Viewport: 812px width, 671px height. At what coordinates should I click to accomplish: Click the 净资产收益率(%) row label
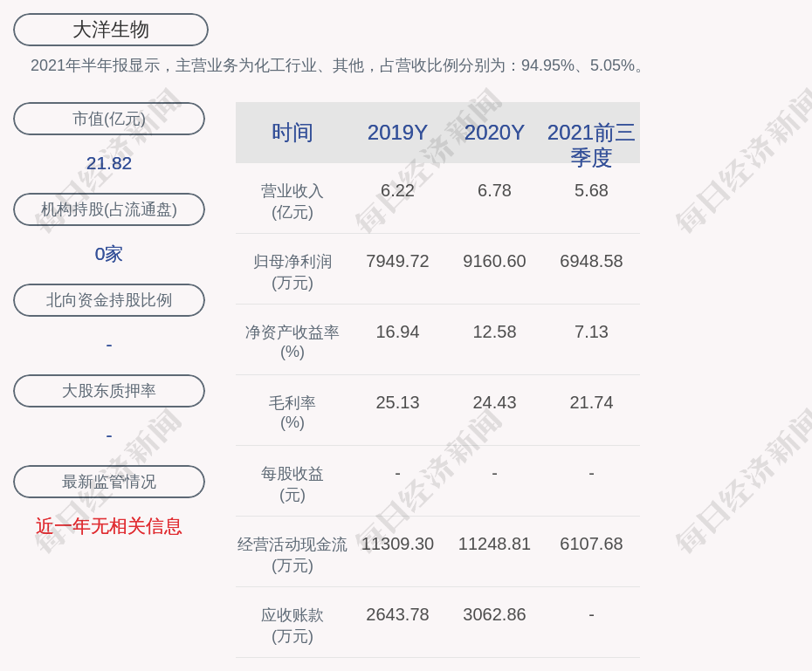point(292,342)
